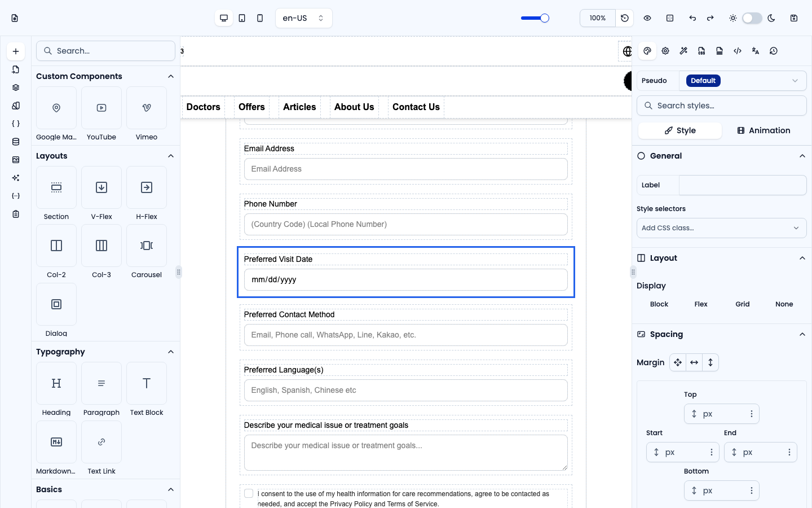Image resolution: width=812 pixels, height=508 pixels.
Task: Set display to Flex
Action: pos(701,304)
